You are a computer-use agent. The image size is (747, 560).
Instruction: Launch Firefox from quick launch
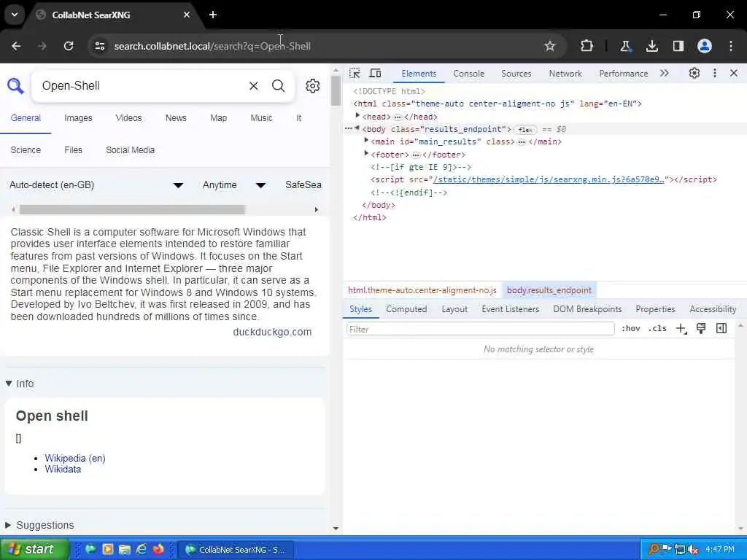158,549
